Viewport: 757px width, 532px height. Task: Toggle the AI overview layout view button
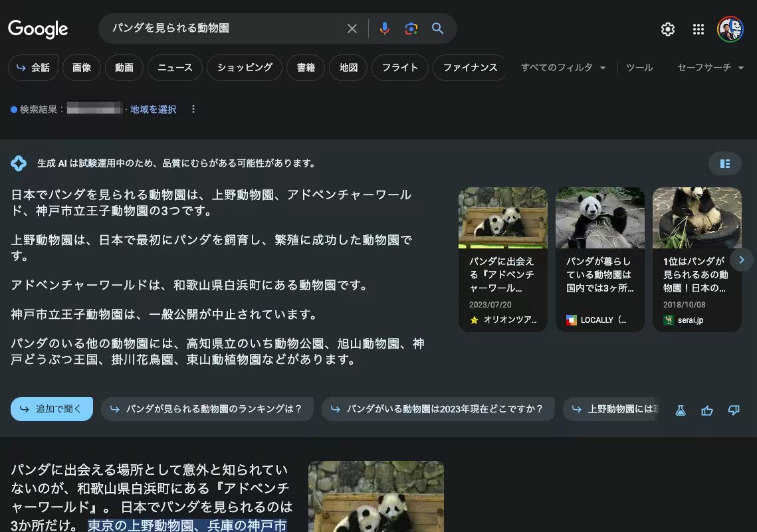724,164
